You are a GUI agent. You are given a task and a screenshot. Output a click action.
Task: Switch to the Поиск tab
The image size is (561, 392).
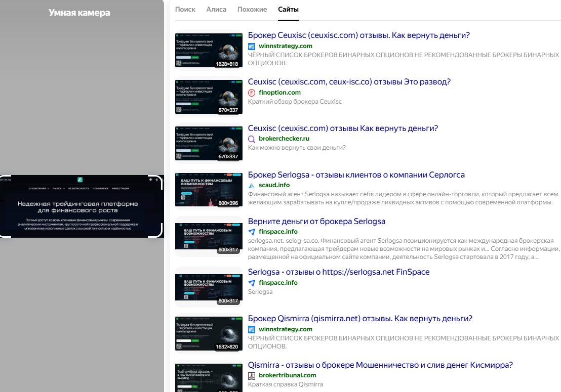185,10
